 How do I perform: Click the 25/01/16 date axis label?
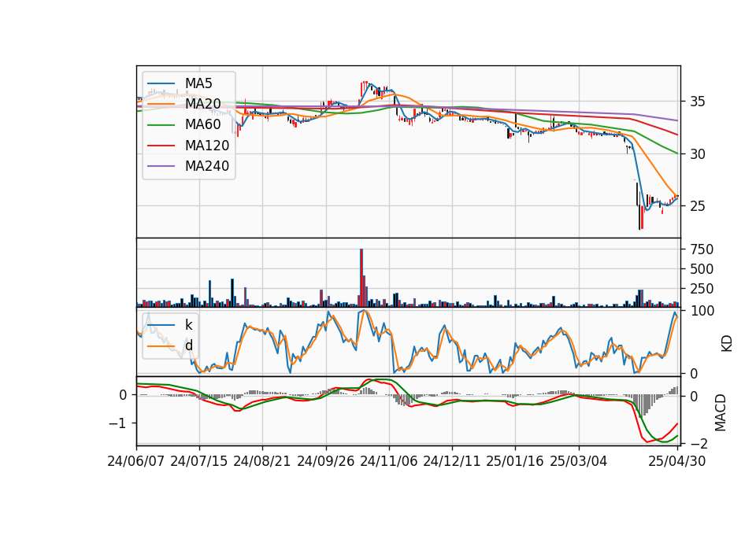pos(515,462)
